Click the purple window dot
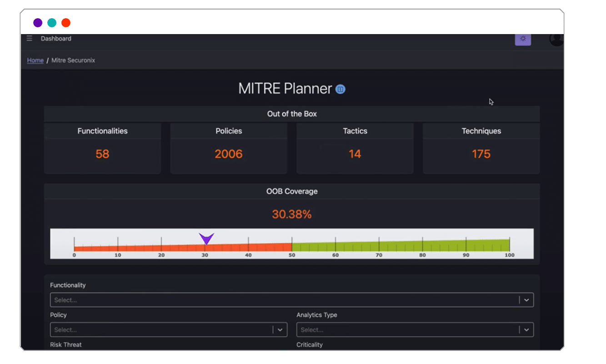Viewport: 606px width, 364px height. (x=38, y=23)
